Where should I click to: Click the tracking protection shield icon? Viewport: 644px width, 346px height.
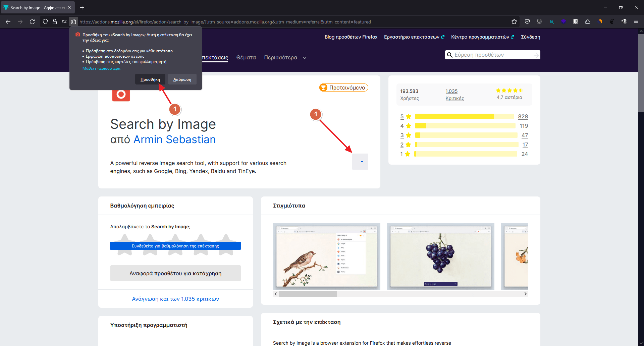(x=45, y=21)
